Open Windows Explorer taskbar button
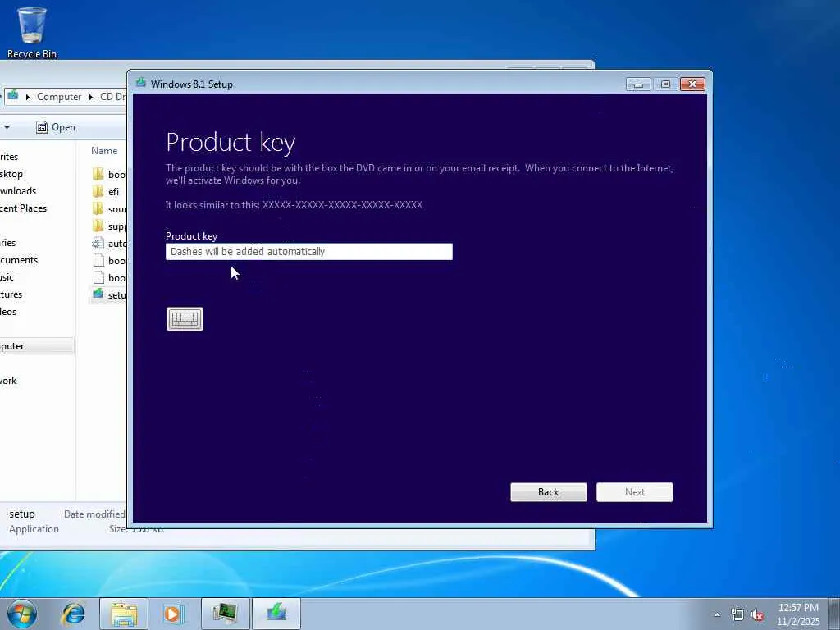The image size is (840, 630). click(x=124, y=614)
